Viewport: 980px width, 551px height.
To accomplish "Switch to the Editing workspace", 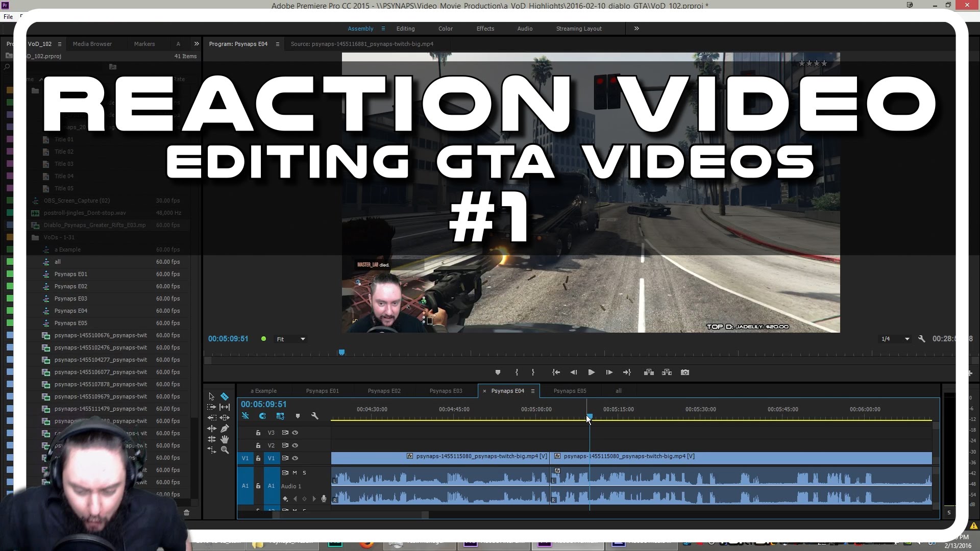I will [405, 29].
